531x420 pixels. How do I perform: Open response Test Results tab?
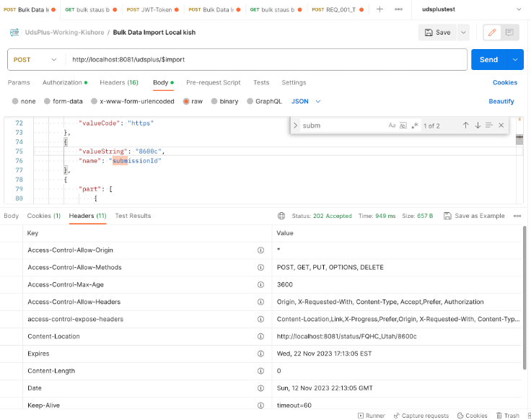(133, 216)
